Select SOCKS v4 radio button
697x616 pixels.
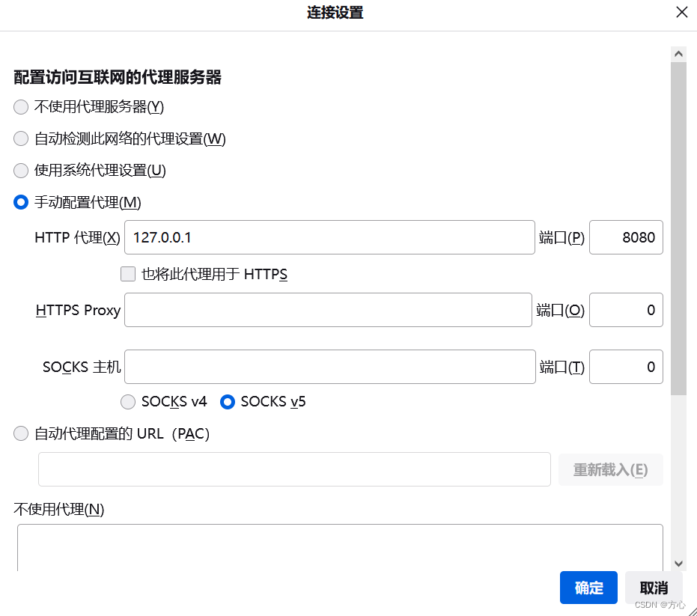(x=128, y=402)
